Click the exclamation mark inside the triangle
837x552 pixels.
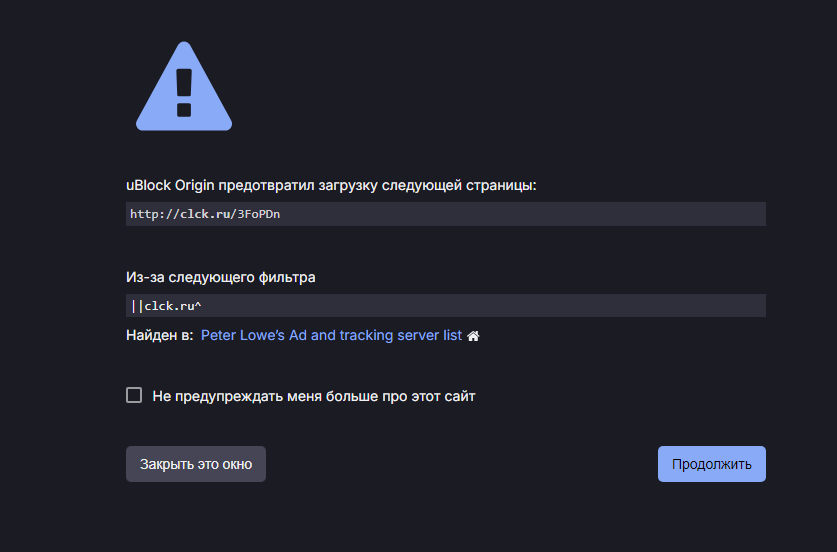pyautogui.click(x=184, y=92)
